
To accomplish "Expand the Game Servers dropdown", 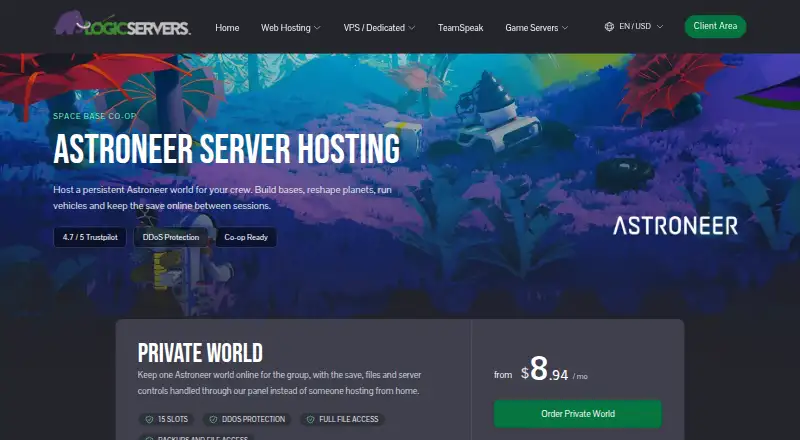I will tap(537, 28).
